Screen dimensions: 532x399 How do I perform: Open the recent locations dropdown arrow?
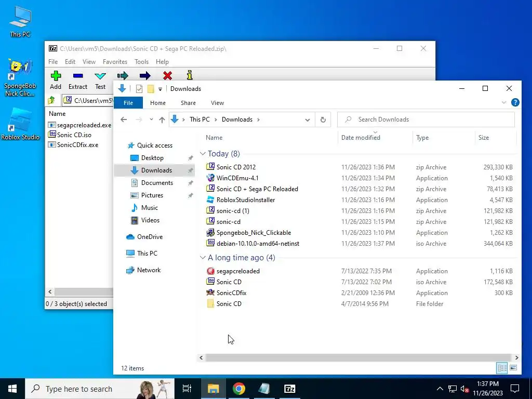pos(151,119)
